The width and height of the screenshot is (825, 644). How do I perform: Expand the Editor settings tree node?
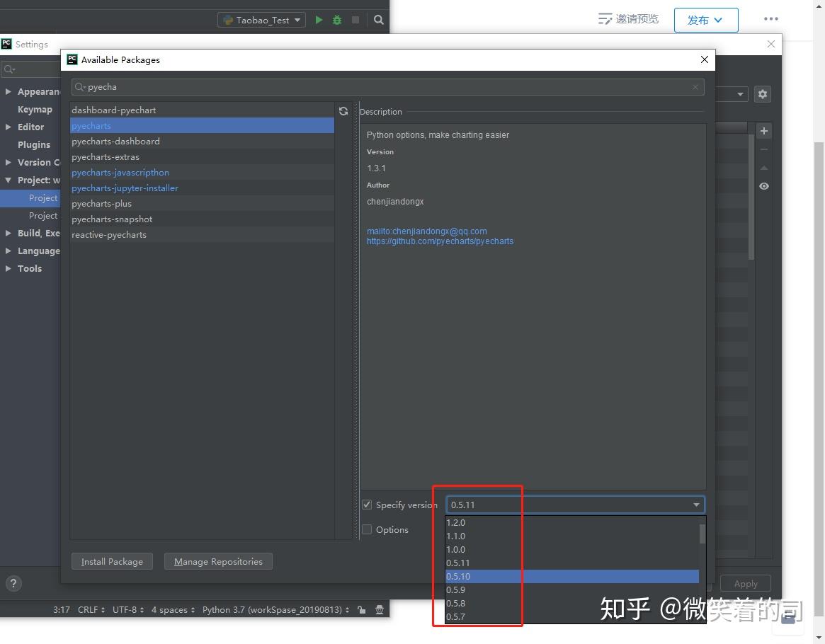pos(8,127)
